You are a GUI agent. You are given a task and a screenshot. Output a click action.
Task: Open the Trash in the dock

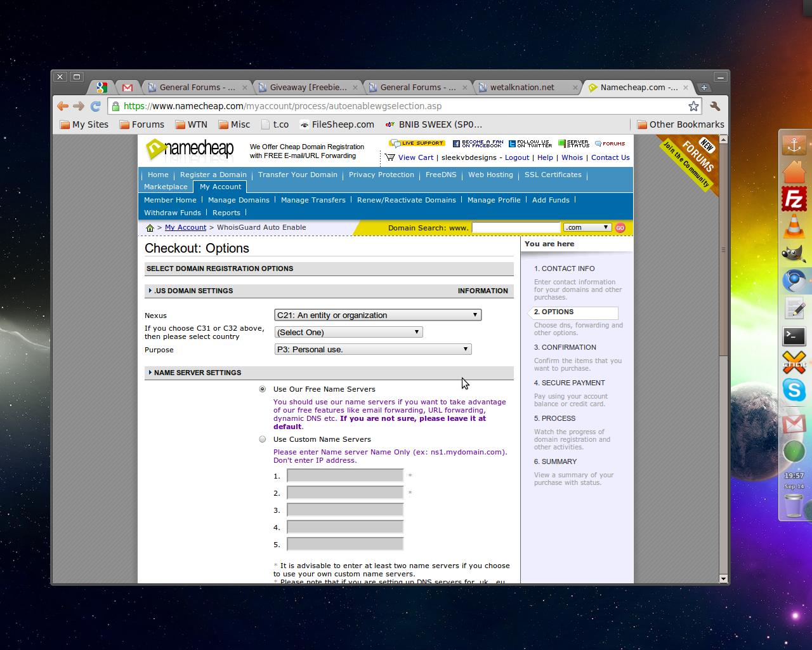(x=794, y=506)
